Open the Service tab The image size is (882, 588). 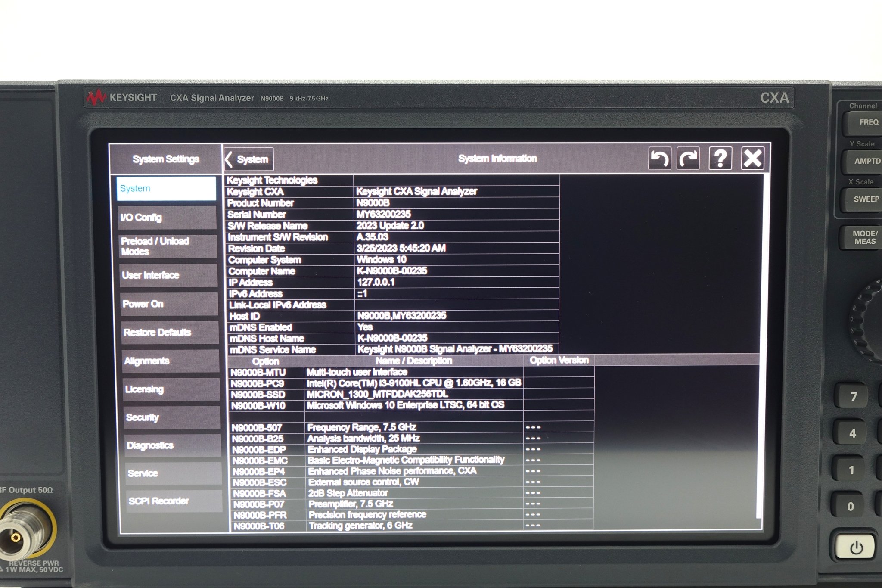[x=174, y=473]
